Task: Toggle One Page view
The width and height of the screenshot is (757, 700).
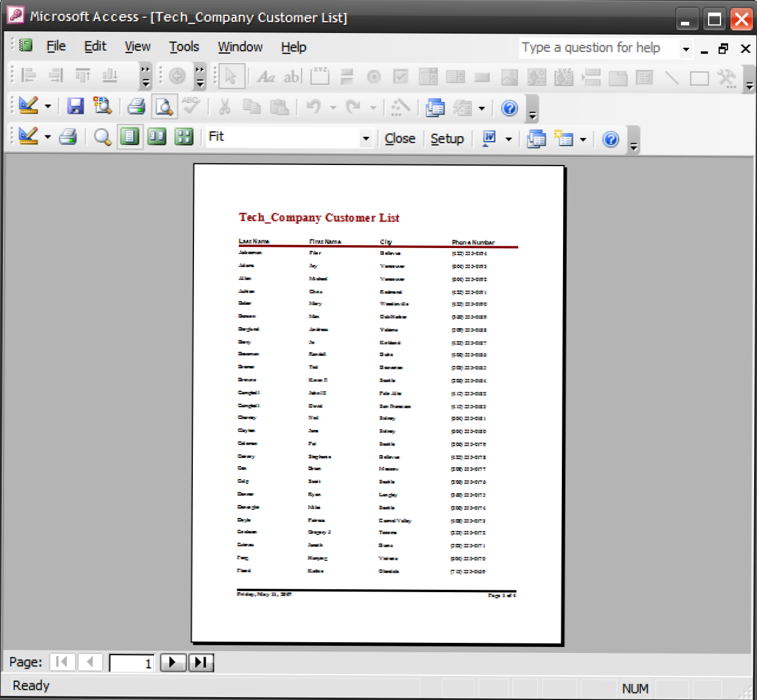Action: pyautogui.click(x=130, y=137)
